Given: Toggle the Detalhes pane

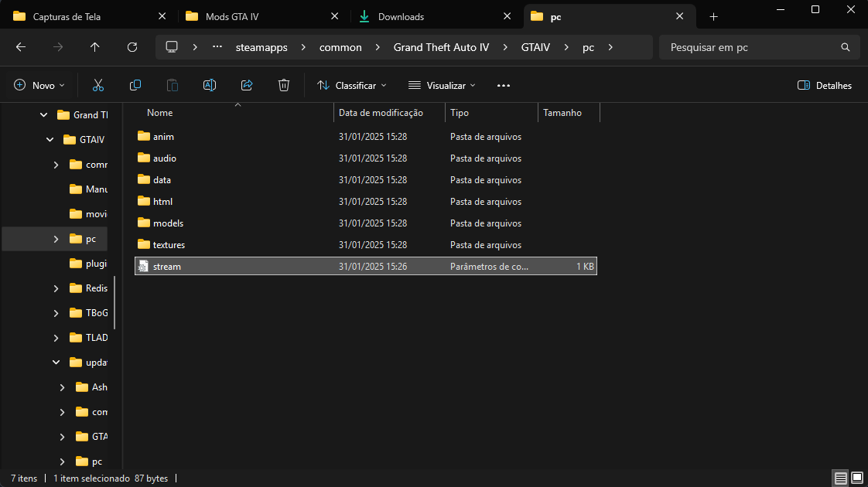Looking at the screenshot, I should click(x=825, y=85).
